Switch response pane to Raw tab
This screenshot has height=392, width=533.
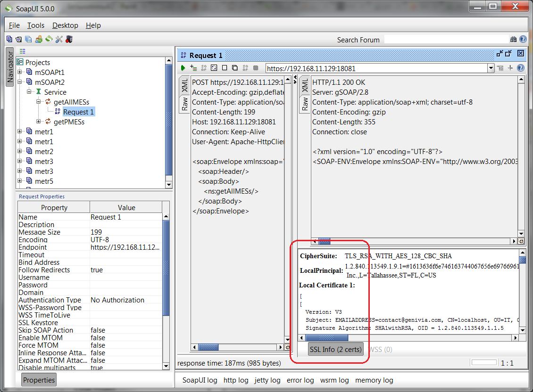click(x=305, y=104)
